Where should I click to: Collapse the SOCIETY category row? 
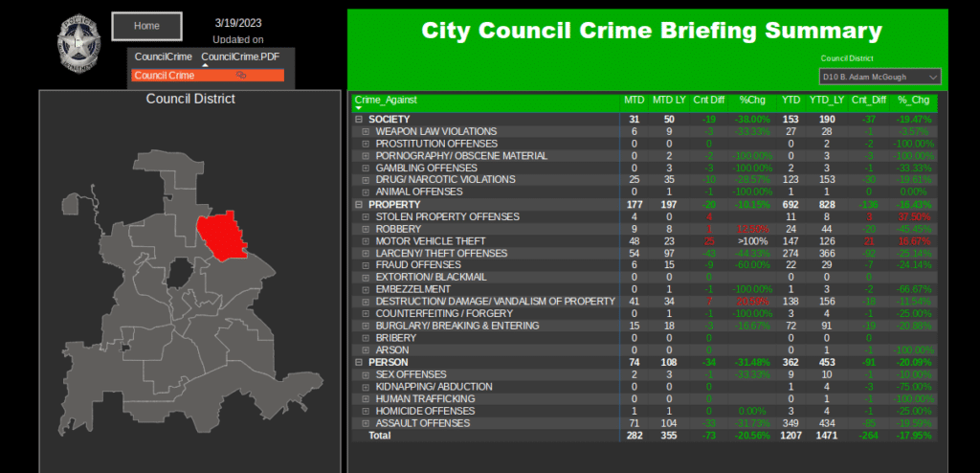tap(359, 119)
